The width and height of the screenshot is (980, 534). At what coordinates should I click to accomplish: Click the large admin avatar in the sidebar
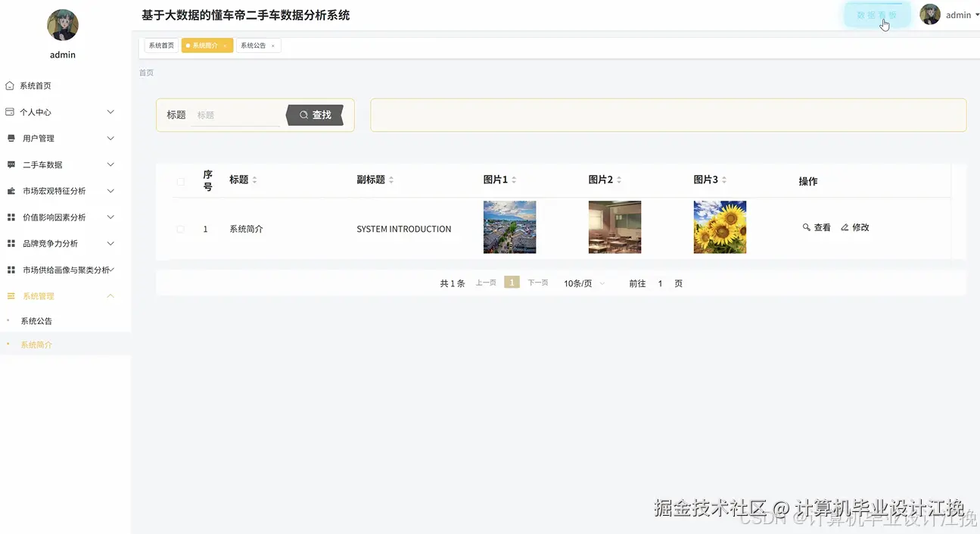pyautogui.click(x=63, y=25)
